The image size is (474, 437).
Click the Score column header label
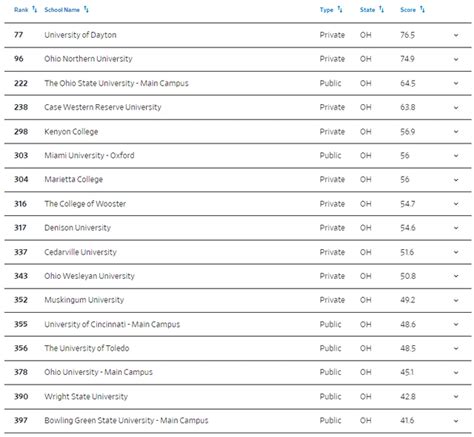pos(408,10)
